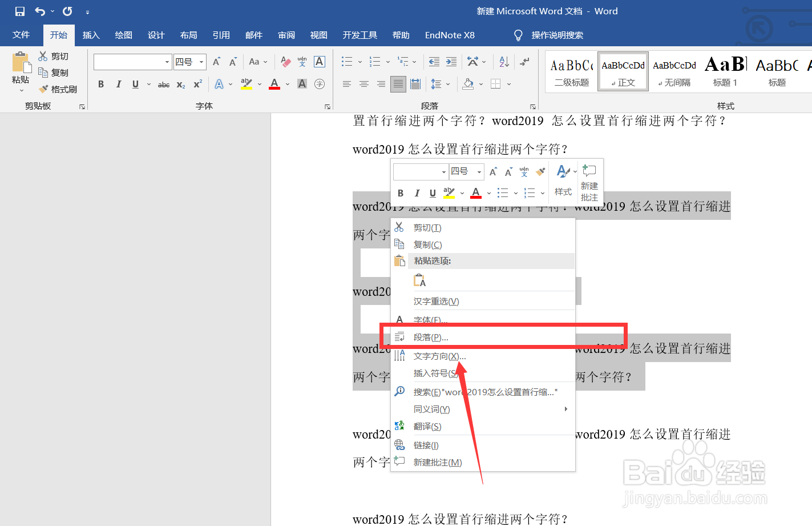Open ribbon font name dropdown
The height and width of the screenshot is (526, 812).
[167, 62]
